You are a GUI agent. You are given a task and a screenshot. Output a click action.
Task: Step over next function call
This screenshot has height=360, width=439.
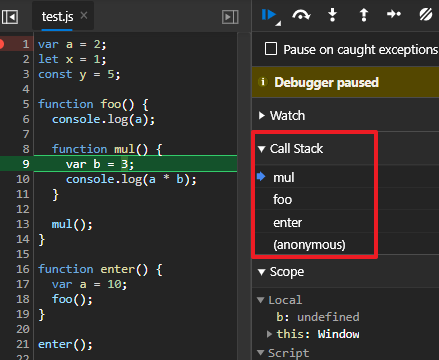pyautogui.click(x=301, y=15)
